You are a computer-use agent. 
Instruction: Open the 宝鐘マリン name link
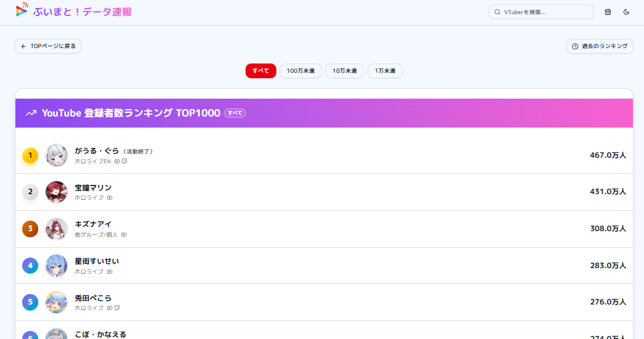(93, 187)
